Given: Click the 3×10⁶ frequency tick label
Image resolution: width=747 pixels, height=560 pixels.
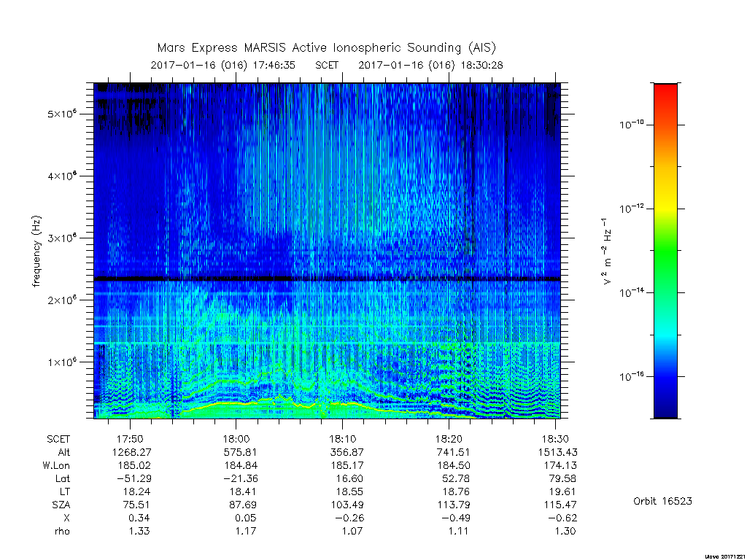Looking at the screenshot, I should [x=62, y=238].
